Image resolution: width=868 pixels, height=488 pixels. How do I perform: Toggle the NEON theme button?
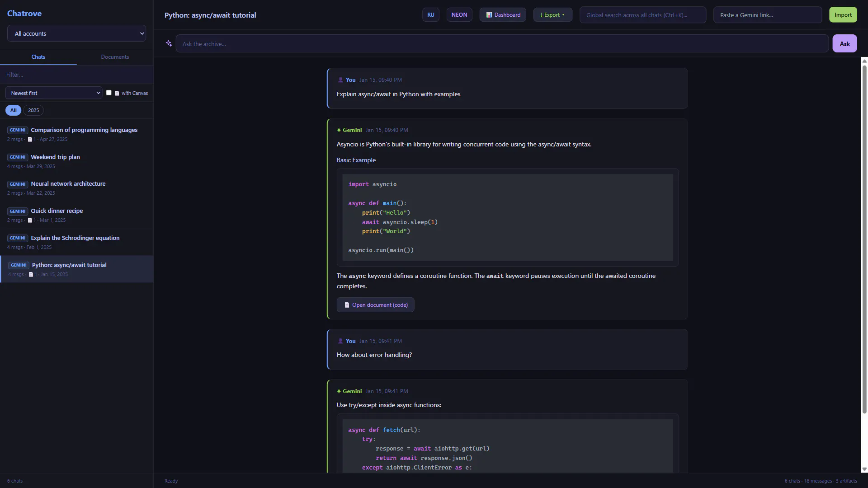tap(459, 15)
